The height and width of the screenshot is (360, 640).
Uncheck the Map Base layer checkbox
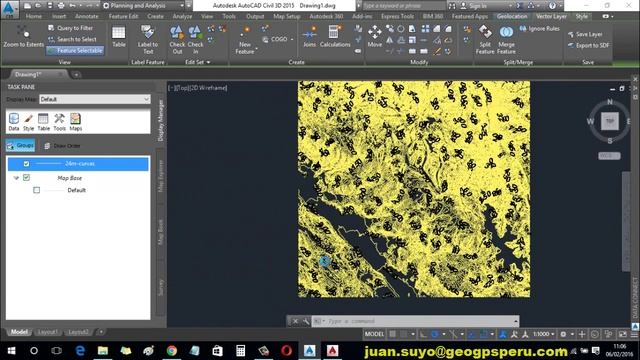[x=27, y=178]
